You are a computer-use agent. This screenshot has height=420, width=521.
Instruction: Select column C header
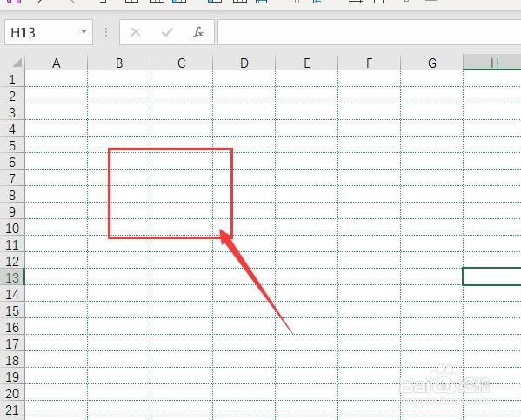[182, 63]
